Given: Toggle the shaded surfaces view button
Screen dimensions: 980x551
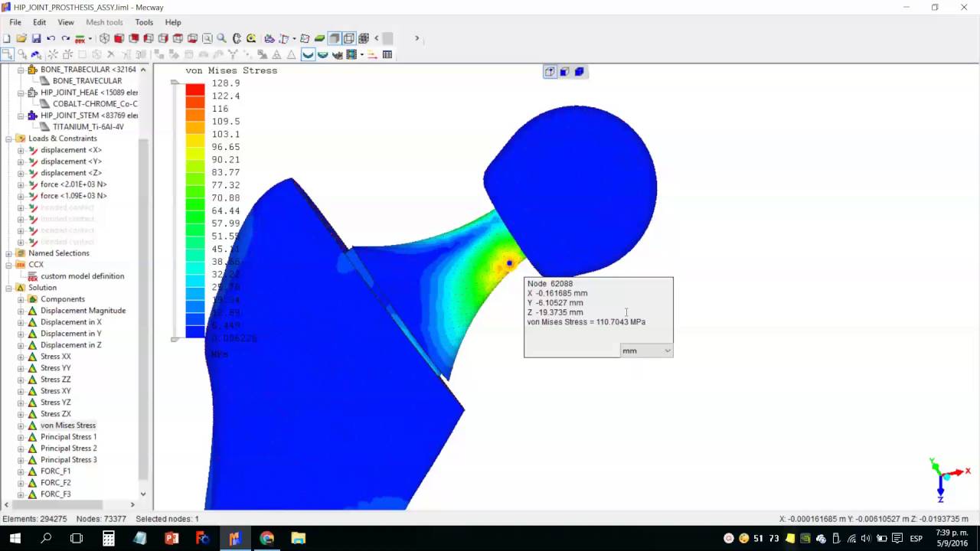Looking at the screenshot, I should (x=334, y=38).
